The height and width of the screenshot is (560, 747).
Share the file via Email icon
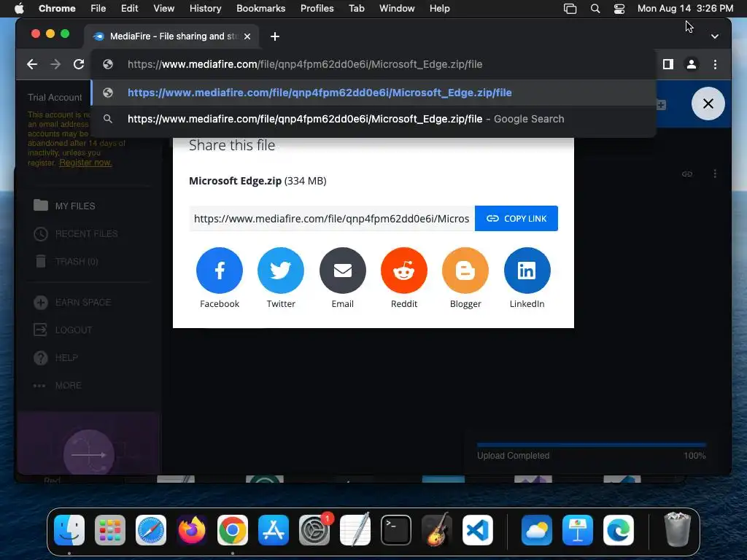click(343, 271)
